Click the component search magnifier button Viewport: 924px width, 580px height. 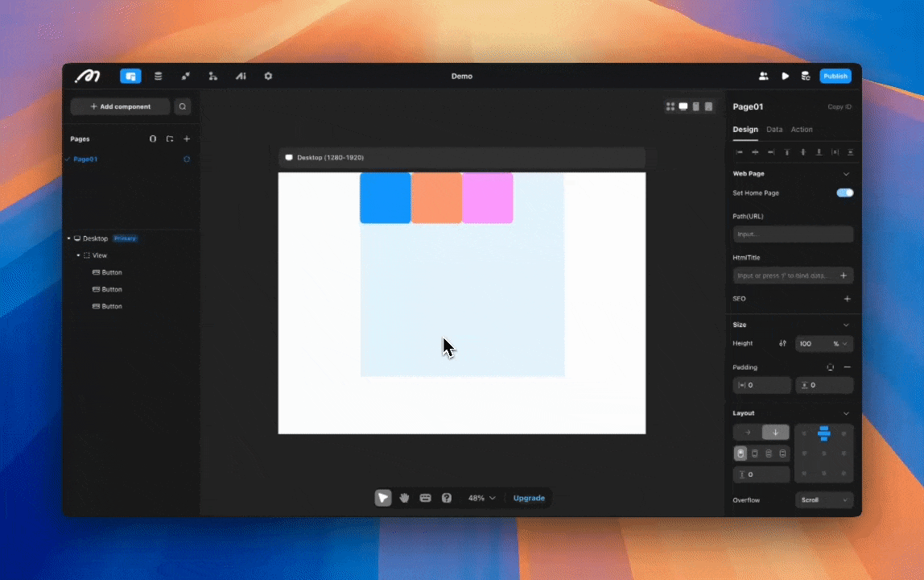coord(182,107)
